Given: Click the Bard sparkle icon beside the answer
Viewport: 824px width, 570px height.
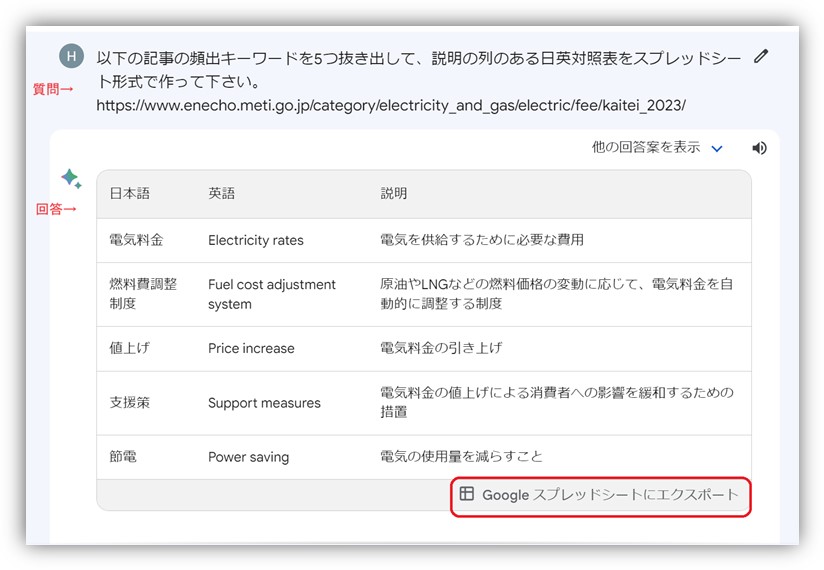Looking at the screenshot, I should (x=71, y=179).
